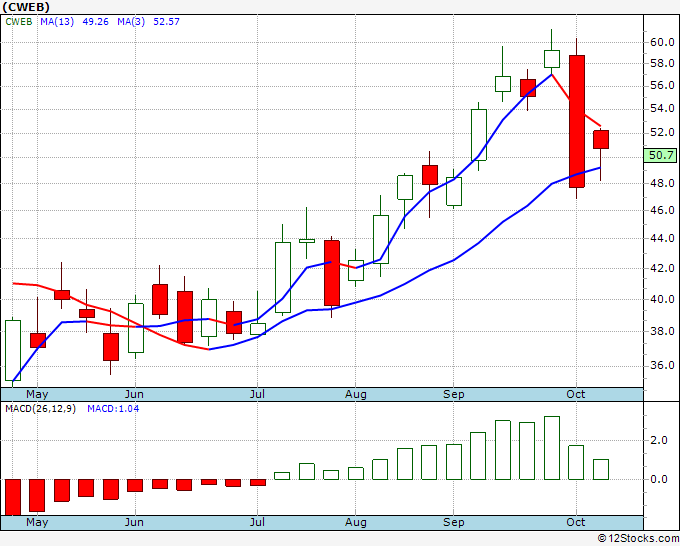Click the MA(3) value 52.57
Viewport: 680px width, 546px height.
(167, 22)
